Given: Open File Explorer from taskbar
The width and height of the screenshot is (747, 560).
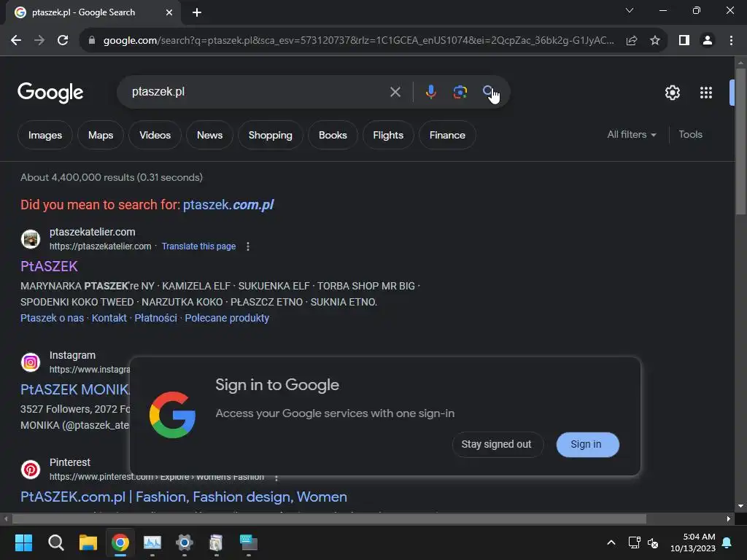Looking at the screenshot, I should click(88, 542).
